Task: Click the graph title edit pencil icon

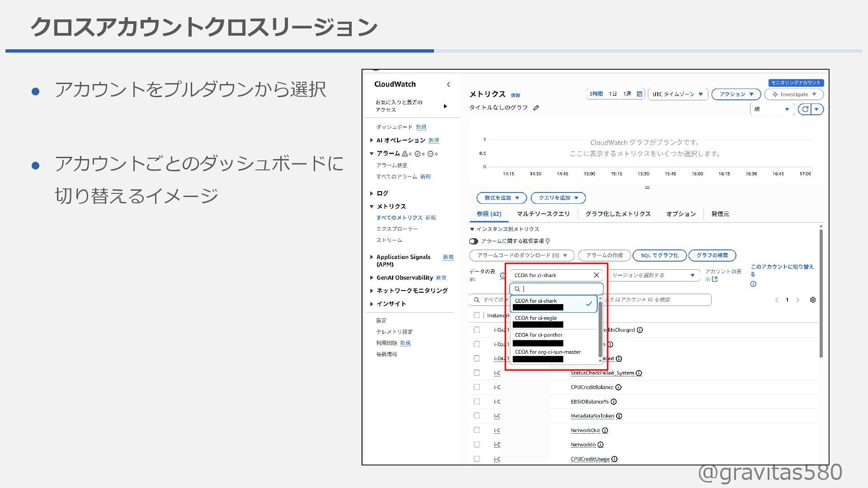Action: point(536,108)
